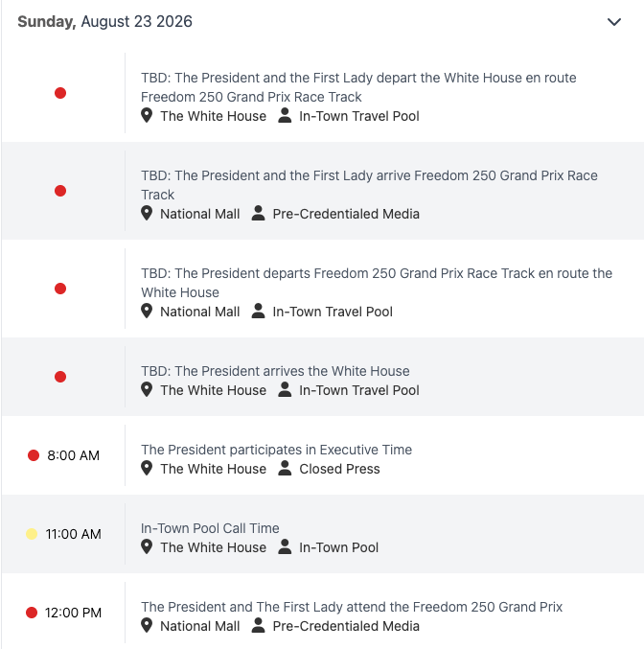644x649 pixels.
Task: Click person icon in the President arrives White House row
Action: [285, 389]
